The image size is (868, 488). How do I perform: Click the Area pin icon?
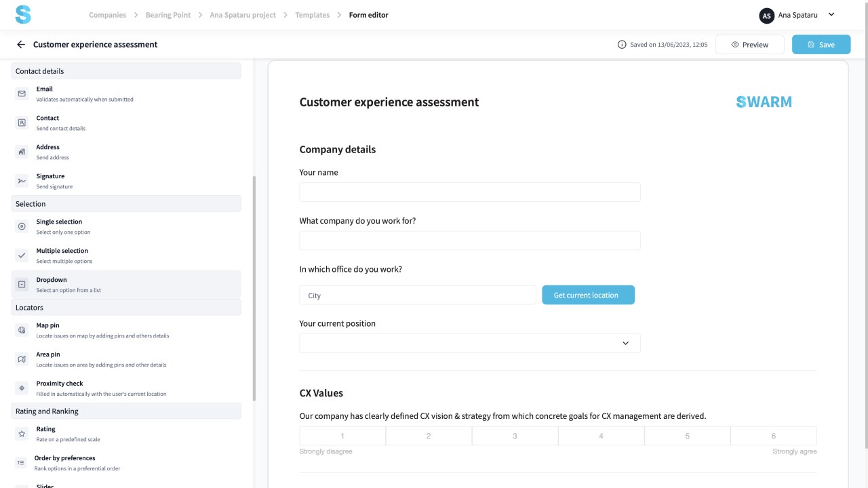22,359
